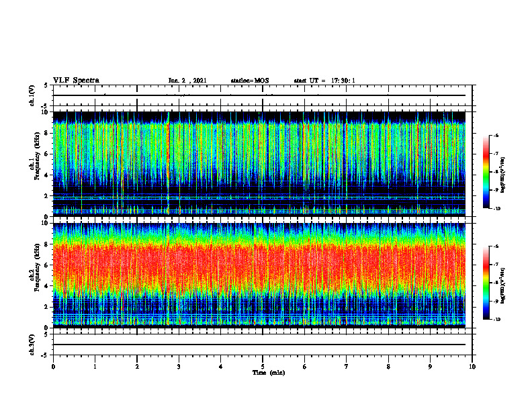The width and height of the screenshot is (532, 411).
Task: Click time axis tick label "4"
Action: [x=221, y=367]
